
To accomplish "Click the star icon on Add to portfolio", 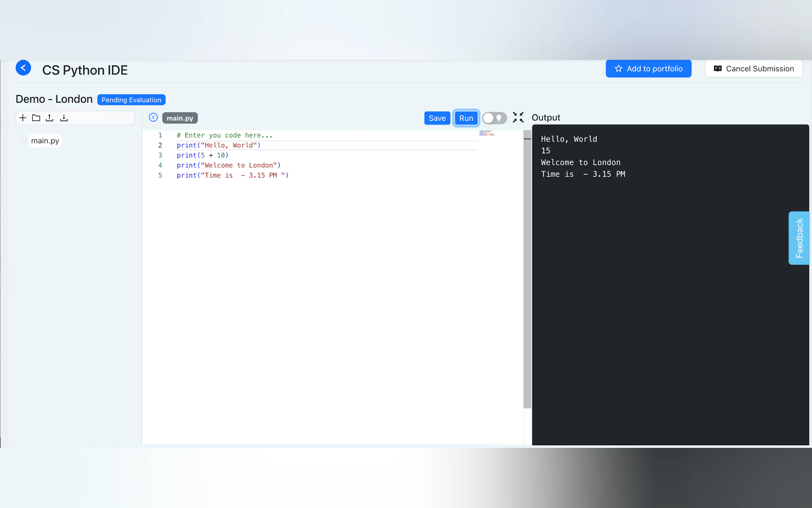I will [618, 68].
